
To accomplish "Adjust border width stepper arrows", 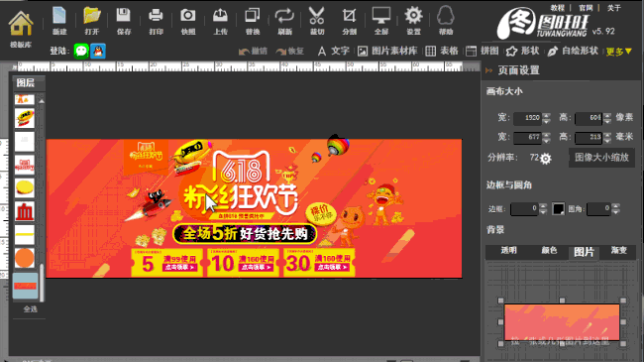I will pyautogui.click(x=543, y=209).
